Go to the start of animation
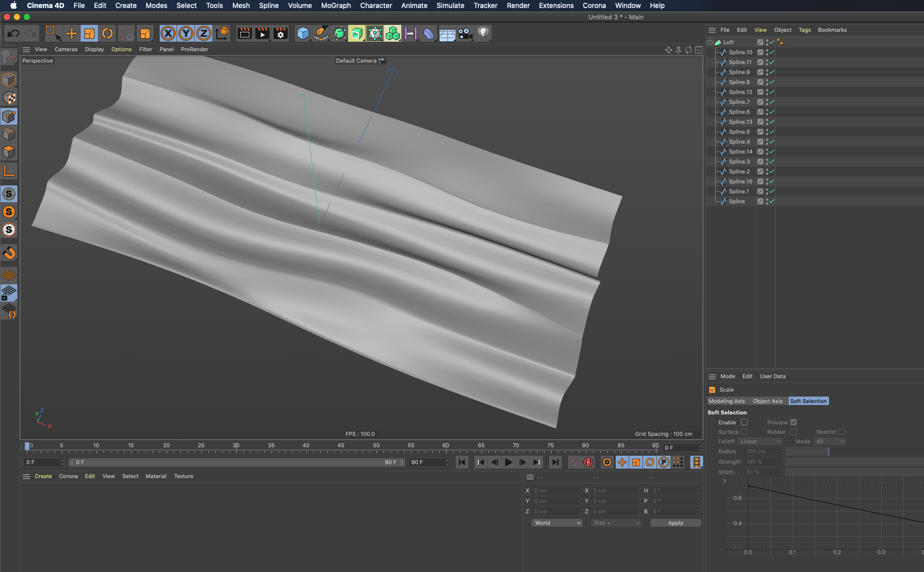 [462, 462]
